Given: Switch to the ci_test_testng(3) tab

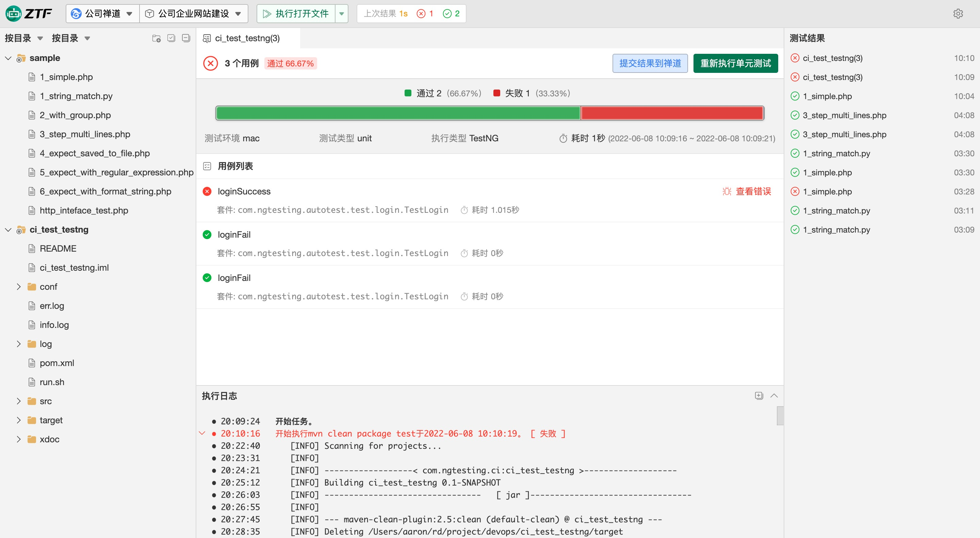Looking at the screenshot, I should (x=247, y=38).
